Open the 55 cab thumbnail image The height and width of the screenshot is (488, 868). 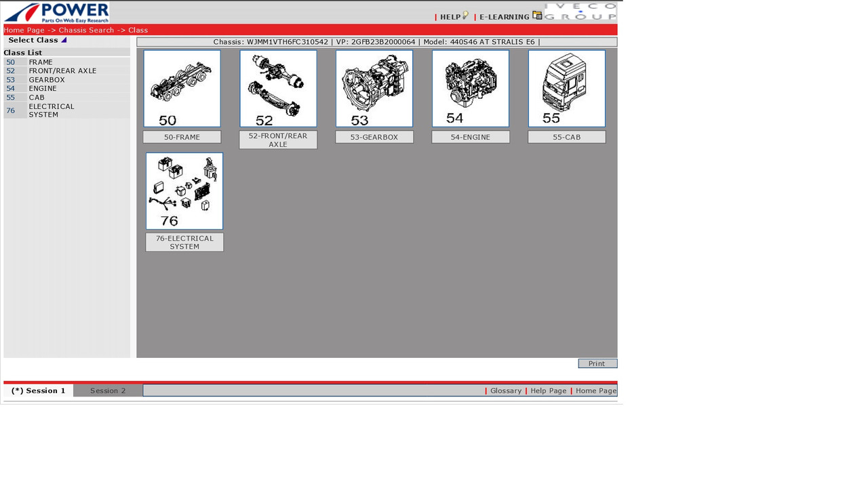click(x=567, y=88)
